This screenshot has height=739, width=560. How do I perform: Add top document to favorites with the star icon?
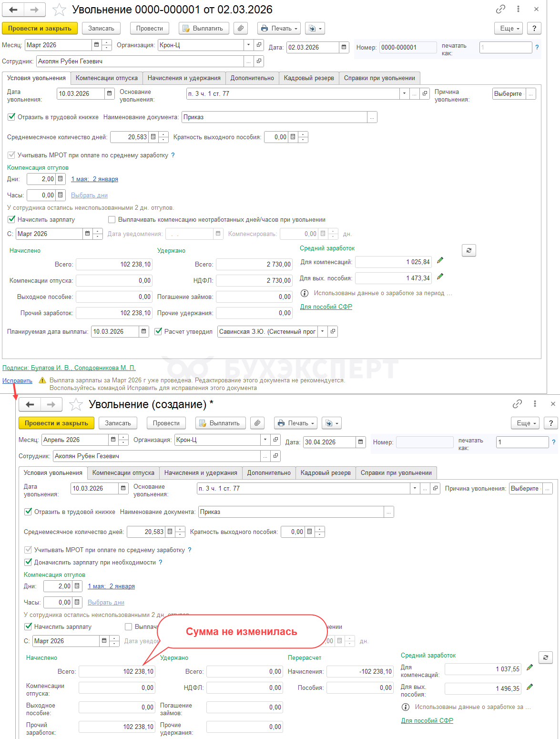pos(59,10)
